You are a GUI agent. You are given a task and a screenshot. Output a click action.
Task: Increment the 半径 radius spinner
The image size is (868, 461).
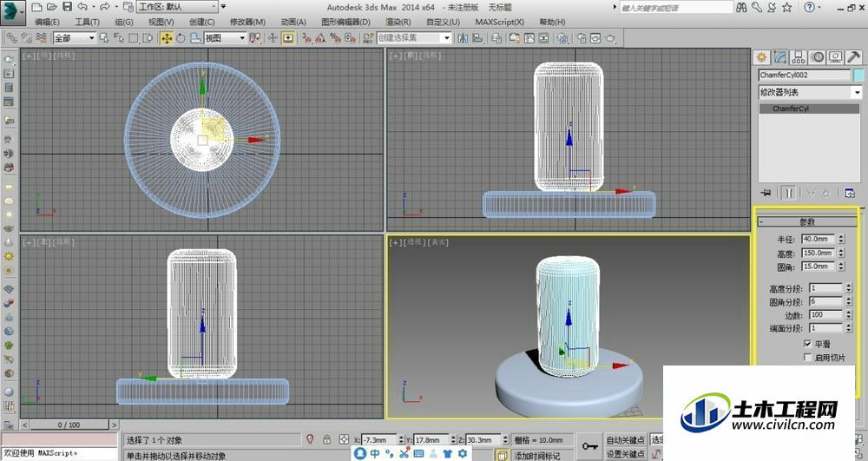(x=841, y=237)
